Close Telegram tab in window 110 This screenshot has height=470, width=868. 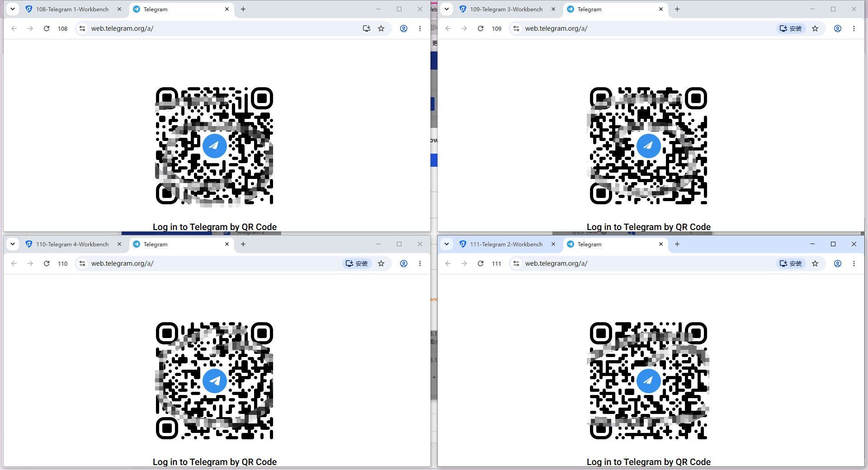click(227, 244)
